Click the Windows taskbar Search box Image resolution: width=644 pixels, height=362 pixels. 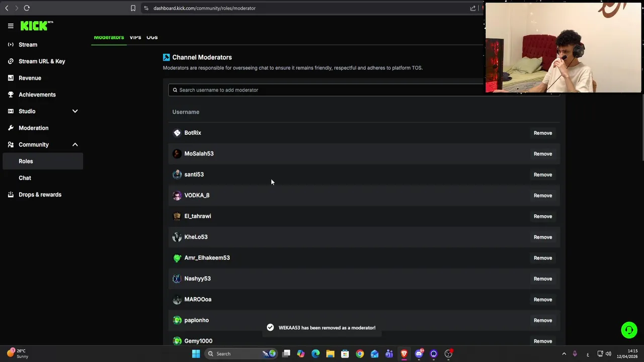(242, 354)
